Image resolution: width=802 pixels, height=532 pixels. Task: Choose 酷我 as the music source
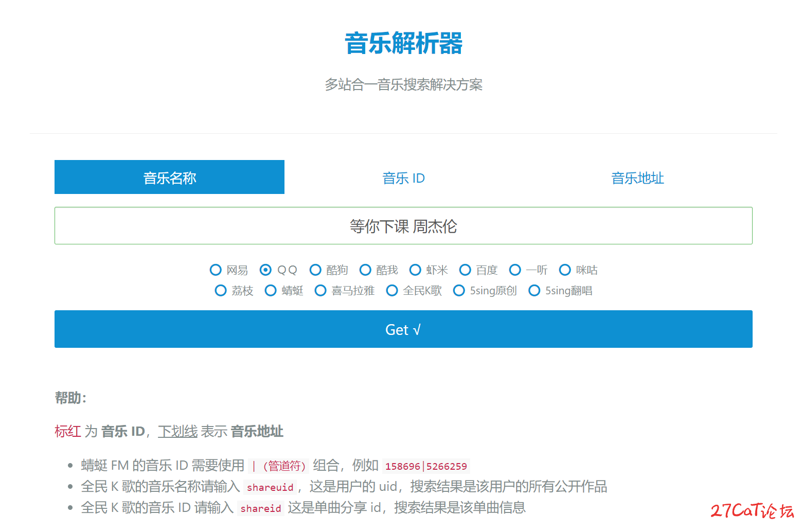tap(365, 270)
